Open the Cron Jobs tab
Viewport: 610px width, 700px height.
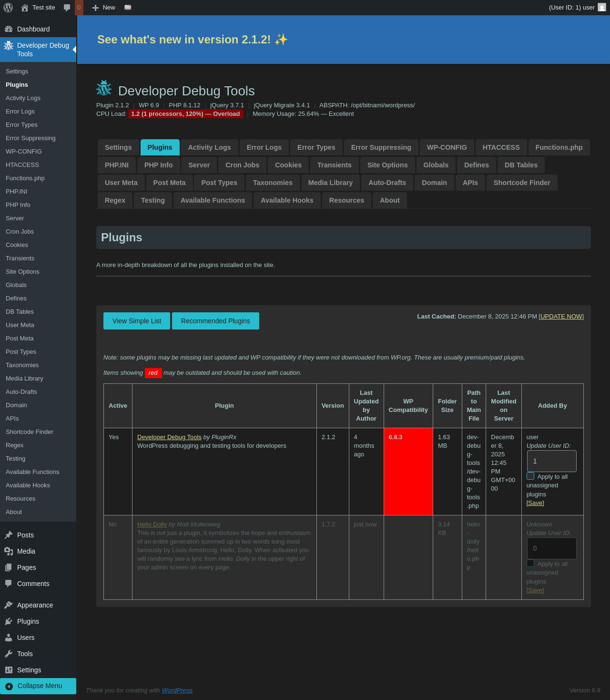click(242, 165)
